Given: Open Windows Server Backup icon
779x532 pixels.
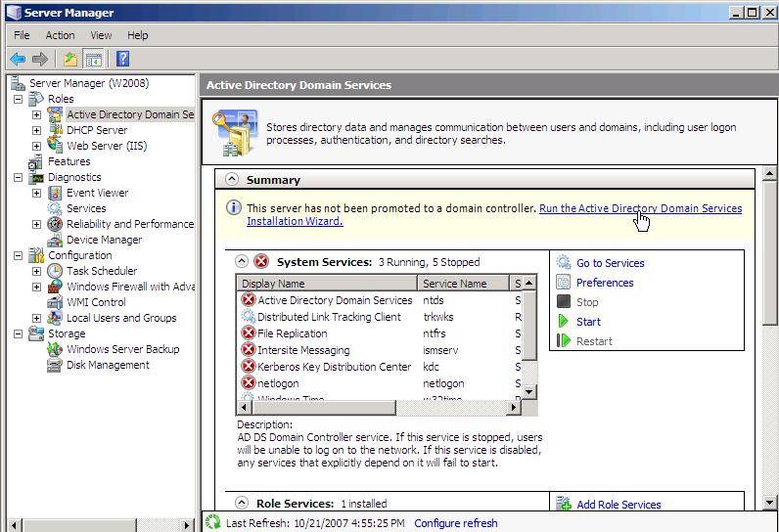Looking at the screenshot, I should 55,349.
